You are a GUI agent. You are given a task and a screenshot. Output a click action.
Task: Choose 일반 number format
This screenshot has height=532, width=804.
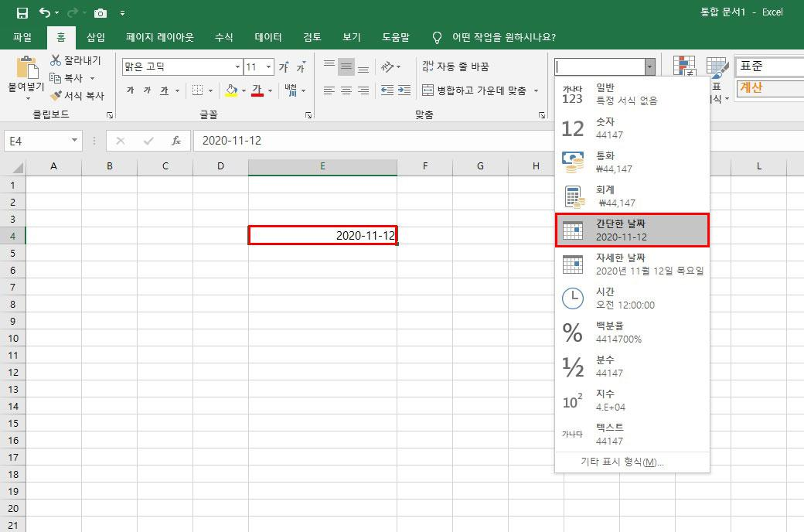(632, 94)
